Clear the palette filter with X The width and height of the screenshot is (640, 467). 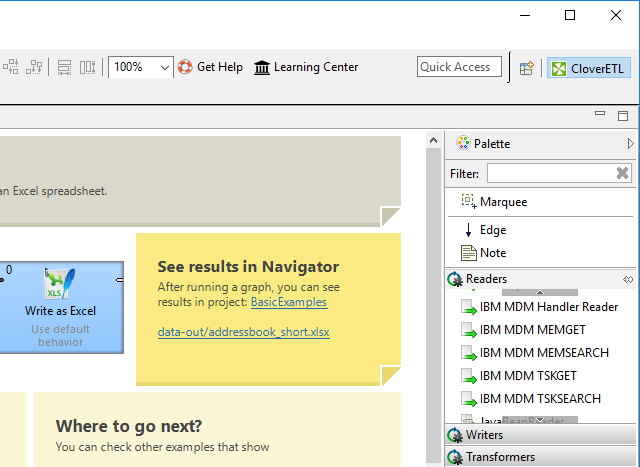[x=622, y=173]
